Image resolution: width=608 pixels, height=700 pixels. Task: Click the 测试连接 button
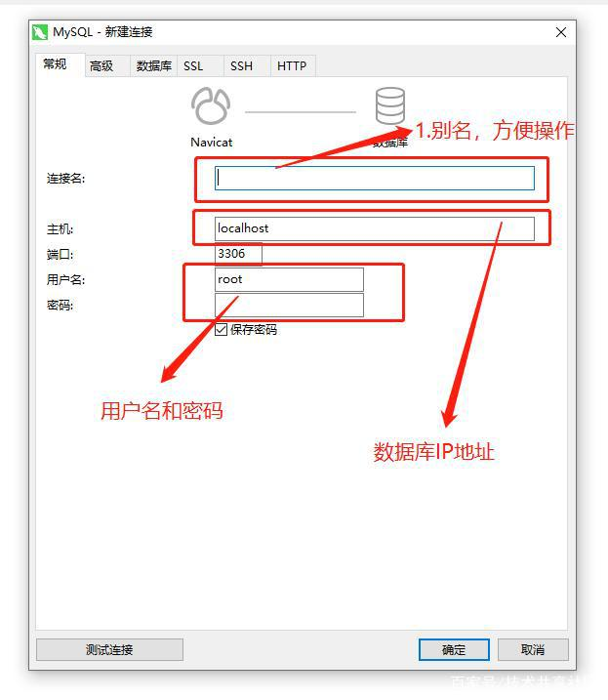click(x=110, y=649)
